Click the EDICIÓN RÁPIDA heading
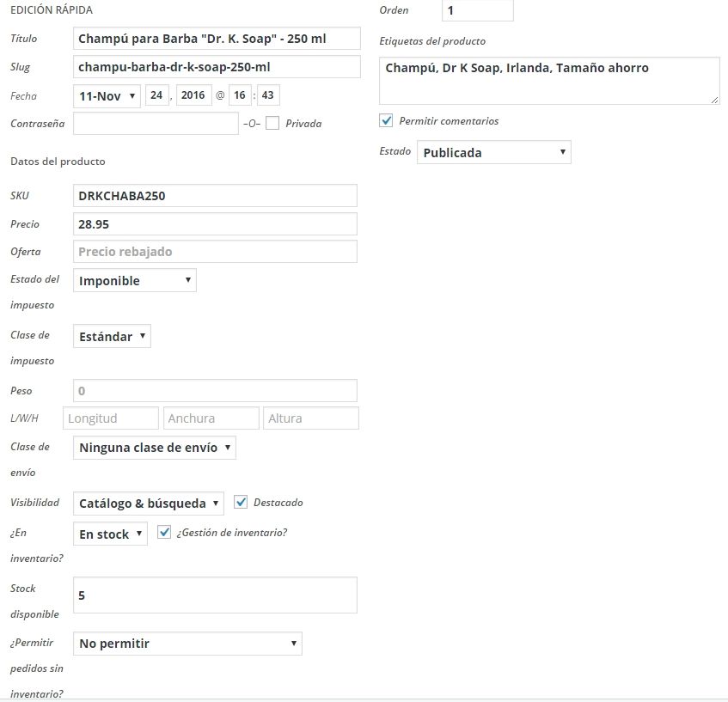 pos(52,10)
